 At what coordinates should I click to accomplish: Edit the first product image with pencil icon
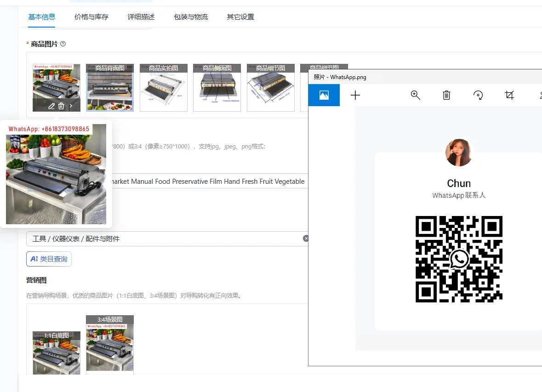coord(51,106)
